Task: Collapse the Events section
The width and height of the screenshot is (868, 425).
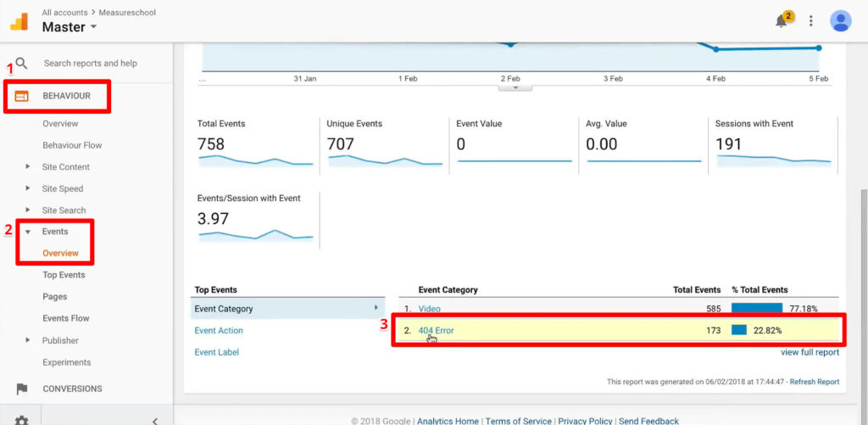Action: tap(28, 232)
